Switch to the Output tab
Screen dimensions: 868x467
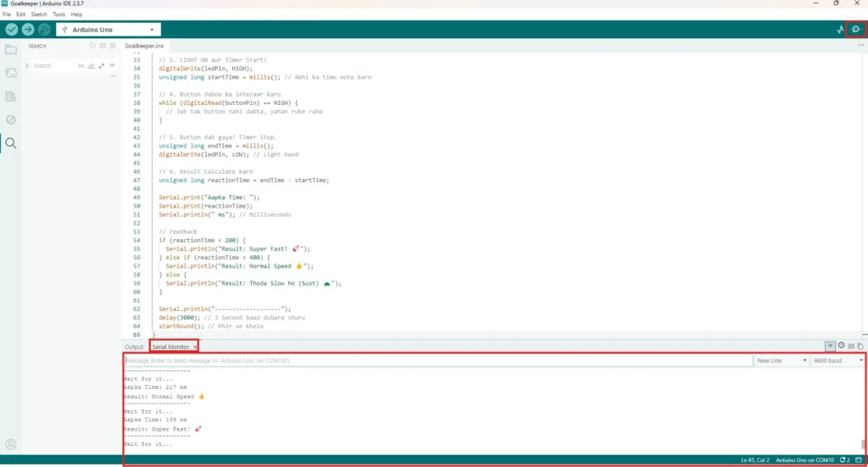coord(134,347)
